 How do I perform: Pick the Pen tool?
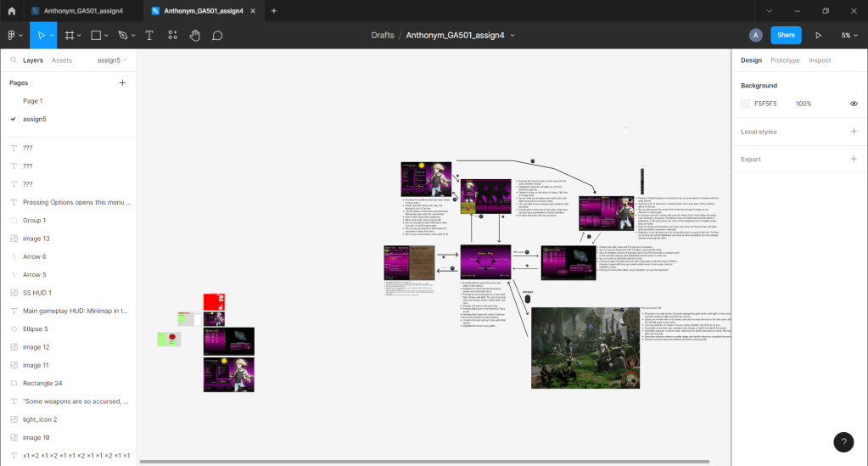point(123,36)
